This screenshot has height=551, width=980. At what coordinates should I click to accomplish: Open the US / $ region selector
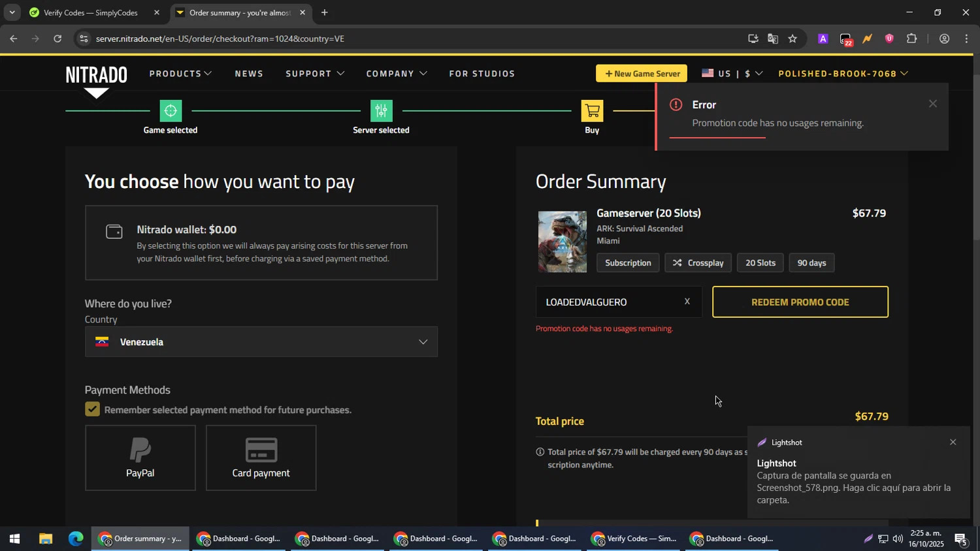pyautogui.click(x=732, y=73)
